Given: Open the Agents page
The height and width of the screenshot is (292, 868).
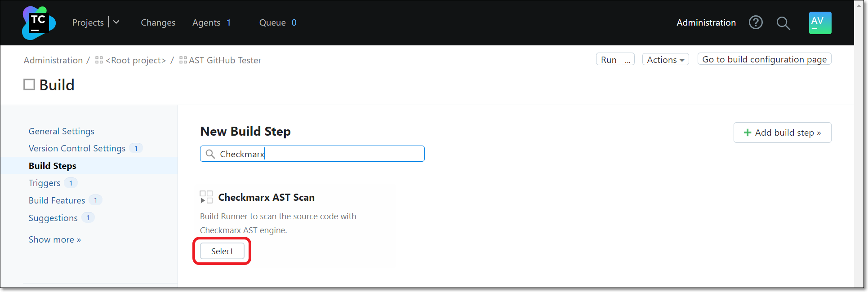Looking at the screenshot, I should click(x=206, y=22).
